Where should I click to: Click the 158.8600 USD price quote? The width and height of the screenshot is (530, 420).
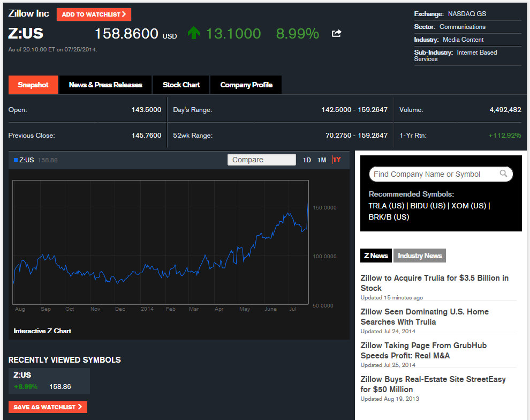coord(135,33)
